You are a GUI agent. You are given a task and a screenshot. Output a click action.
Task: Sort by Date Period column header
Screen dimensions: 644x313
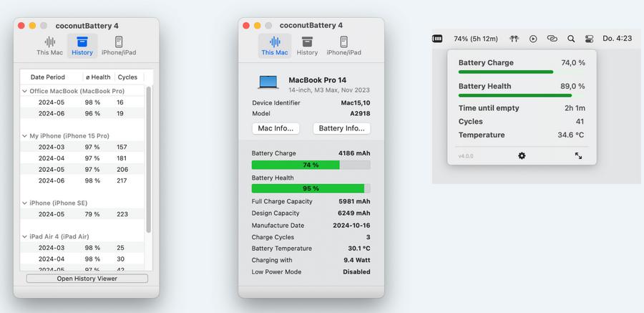(48, 77)
